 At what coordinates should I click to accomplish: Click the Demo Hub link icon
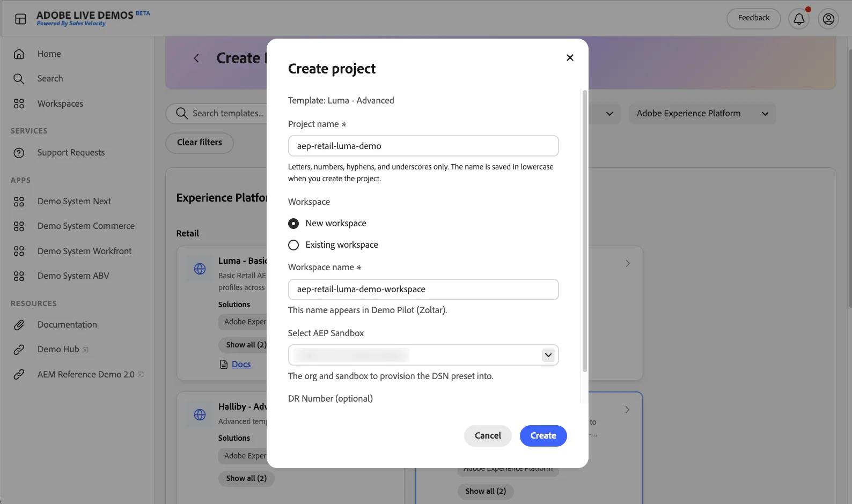19,350
